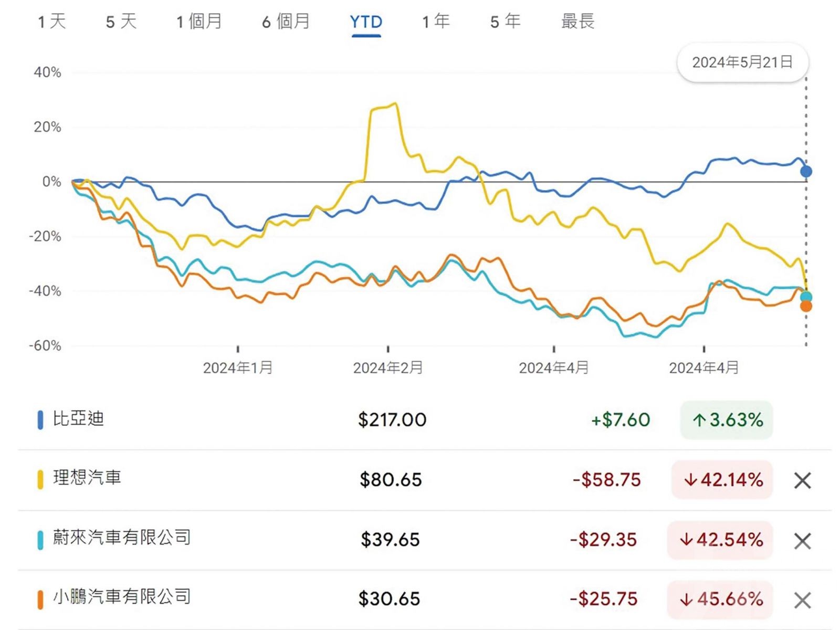Screen dimensions: 840x630
Task: Select the 6 個月 range tab
Action: [x=286, y=22]
